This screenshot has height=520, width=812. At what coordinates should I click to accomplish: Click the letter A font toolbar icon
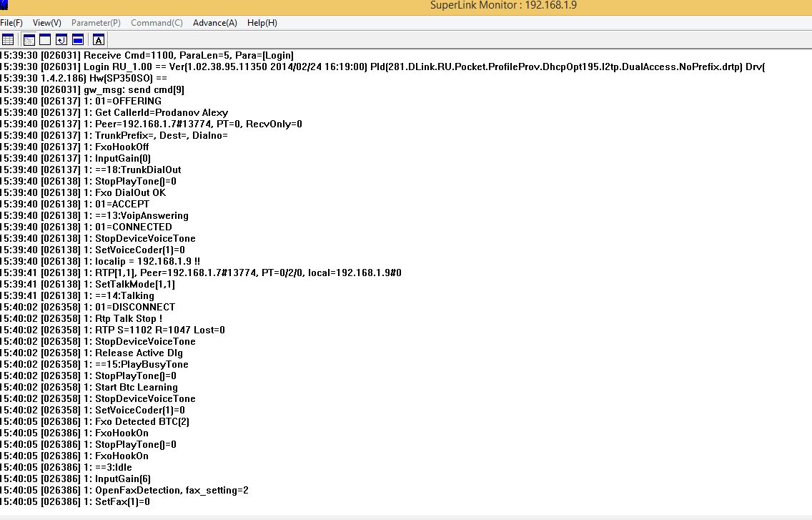pyautogui.click(x=99, y=39)
